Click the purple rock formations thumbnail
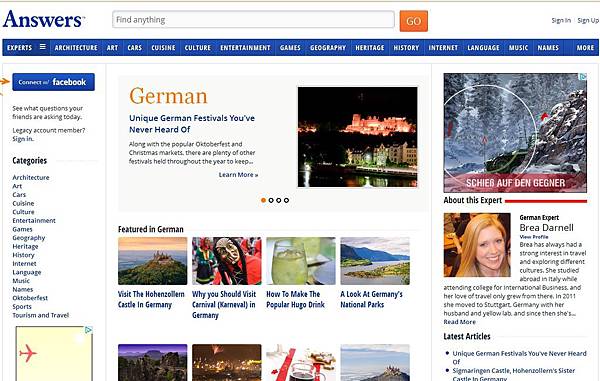 click(152, 363)
